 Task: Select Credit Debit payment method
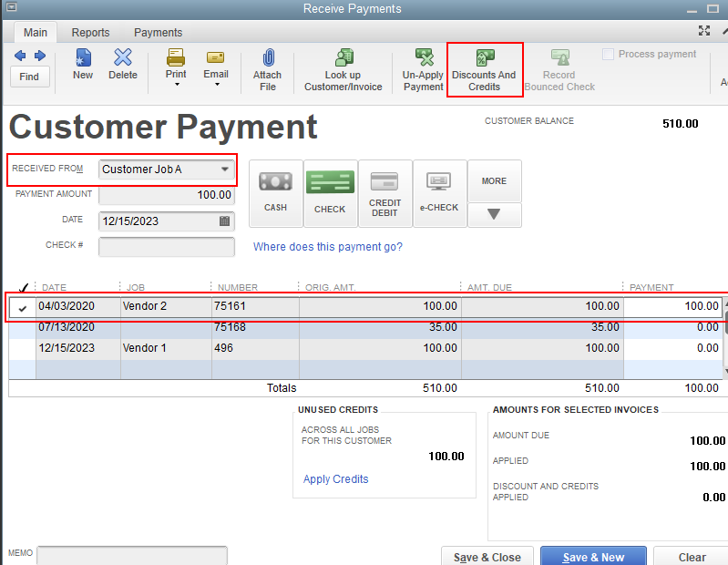385,193
